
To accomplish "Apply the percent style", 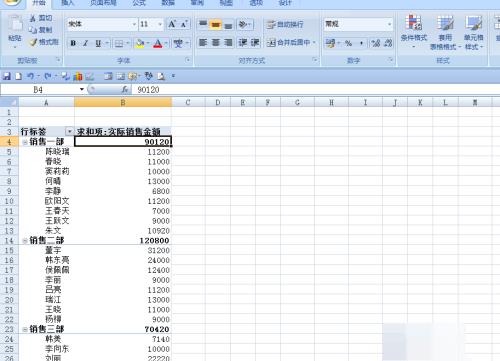I will tap(348, 43).
